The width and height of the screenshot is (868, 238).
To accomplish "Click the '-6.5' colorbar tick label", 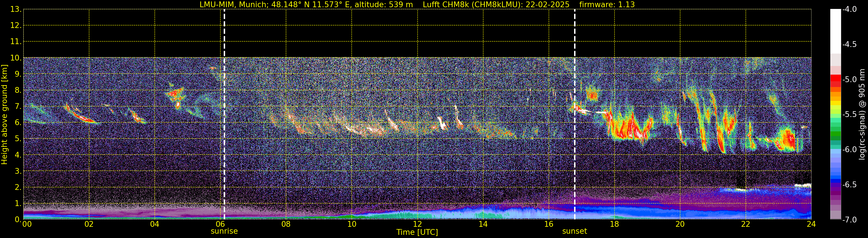I will tap(849, 185).
